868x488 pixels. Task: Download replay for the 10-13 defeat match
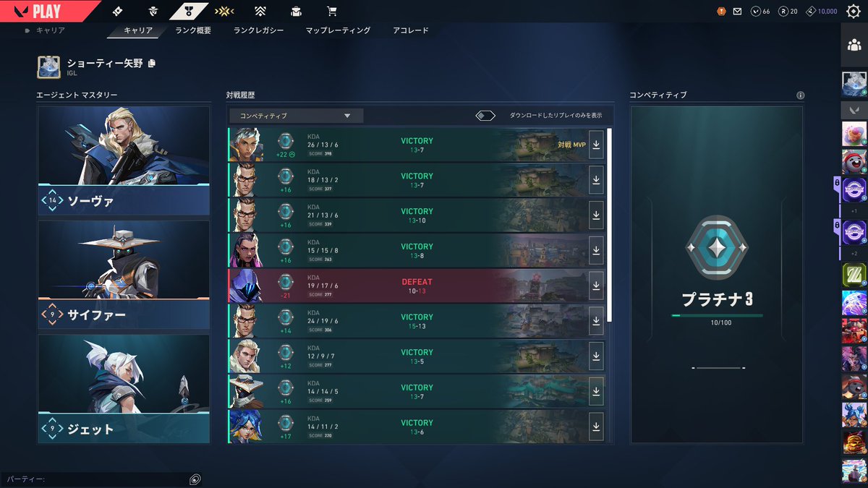pos(596,286)
